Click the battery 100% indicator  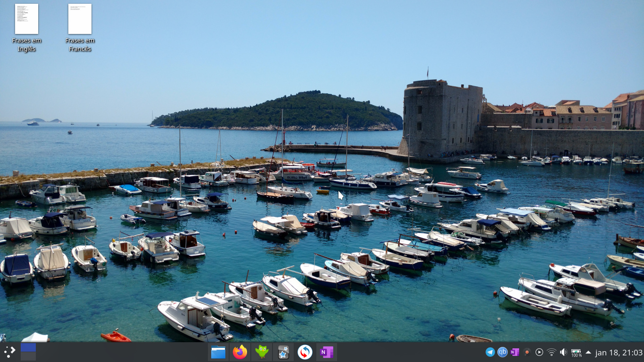(576, 353)
